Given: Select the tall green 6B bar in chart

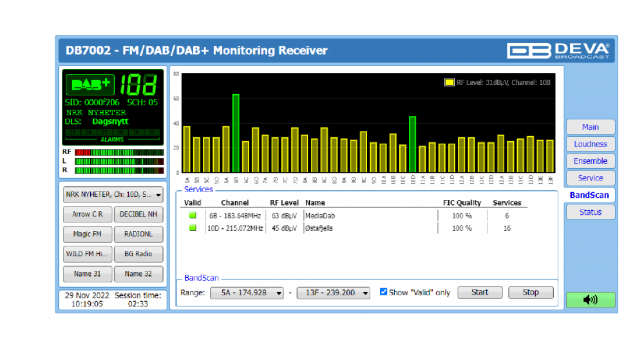Looking at the screenshot, I should click(x=236, y=133).
